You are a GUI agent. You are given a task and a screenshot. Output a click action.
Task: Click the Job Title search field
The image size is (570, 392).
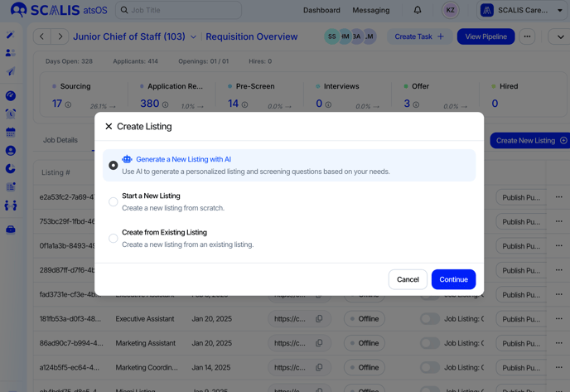pos(180,11)
